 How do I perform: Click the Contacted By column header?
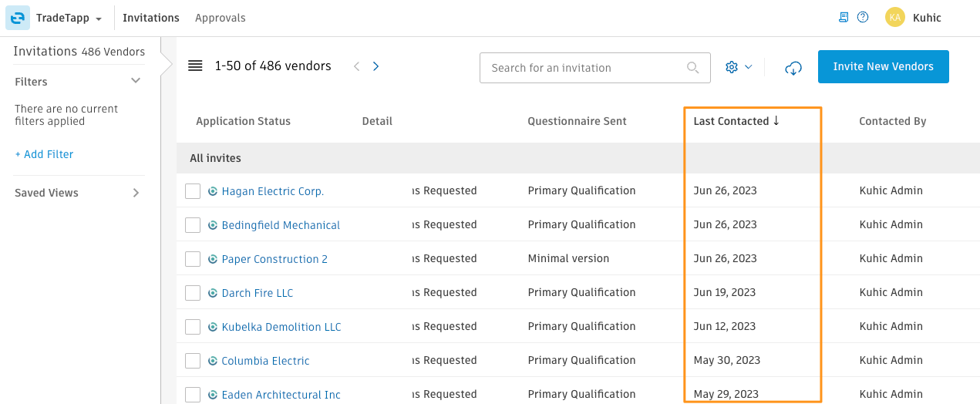(x=893, y=121)
